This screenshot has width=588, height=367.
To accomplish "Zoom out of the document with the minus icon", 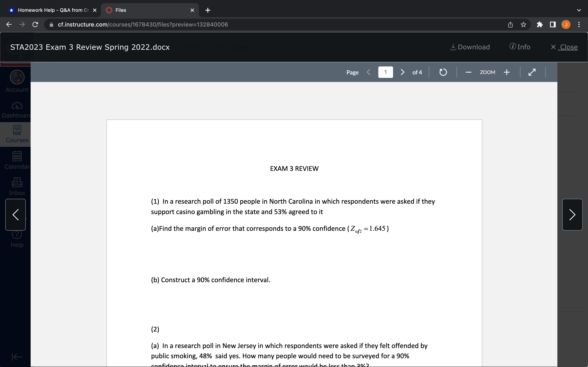I will click(x=468, y=72).
